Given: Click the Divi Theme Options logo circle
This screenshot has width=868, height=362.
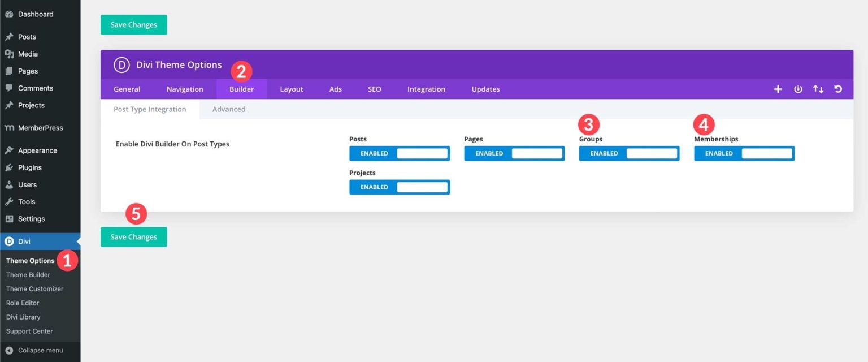Looking at the screenshot, I should (121, 64).
